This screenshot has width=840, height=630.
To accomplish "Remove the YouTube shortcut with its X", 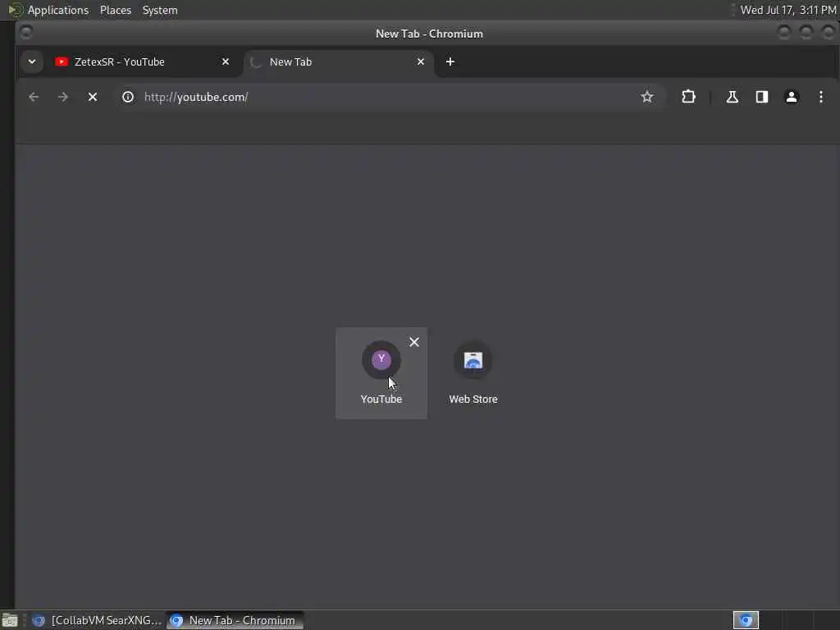I will point(414,342).
